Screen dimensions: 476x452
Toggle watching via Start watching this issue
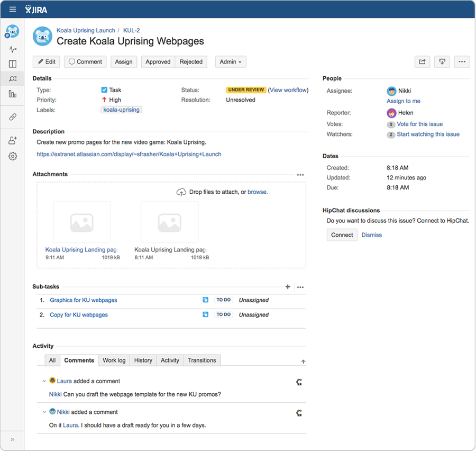click(428, 134)
